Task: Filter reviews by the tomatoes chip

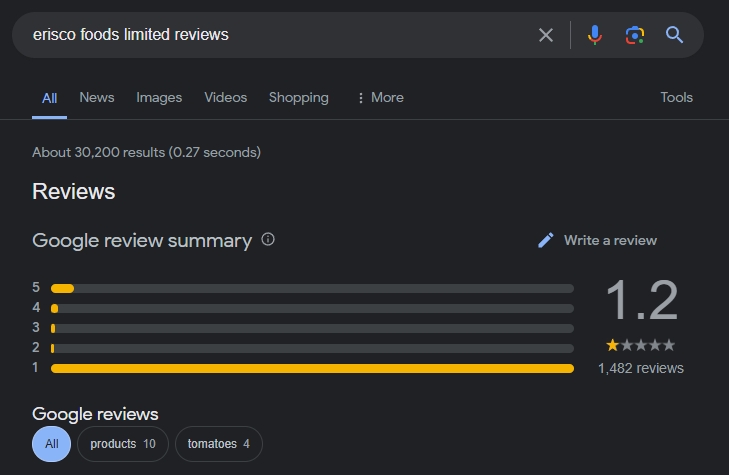Action: point(219,444)
